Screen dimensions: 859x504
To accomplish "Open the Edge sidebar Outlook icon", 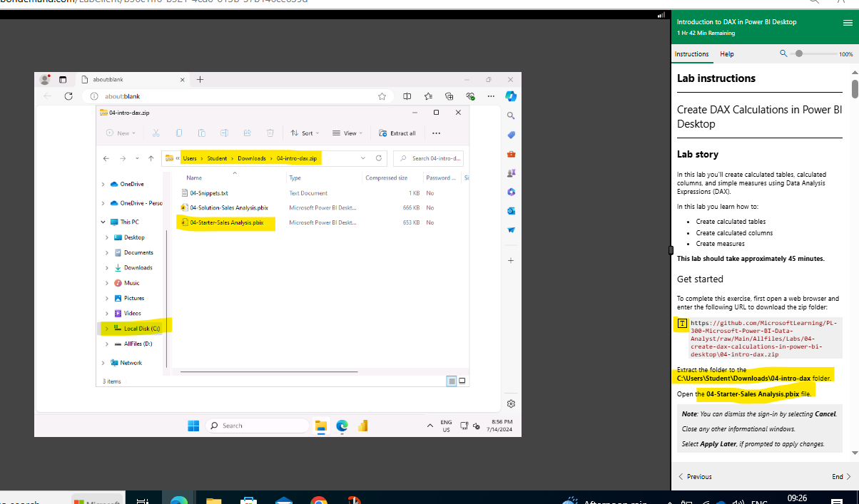I will tap(511, 211).
